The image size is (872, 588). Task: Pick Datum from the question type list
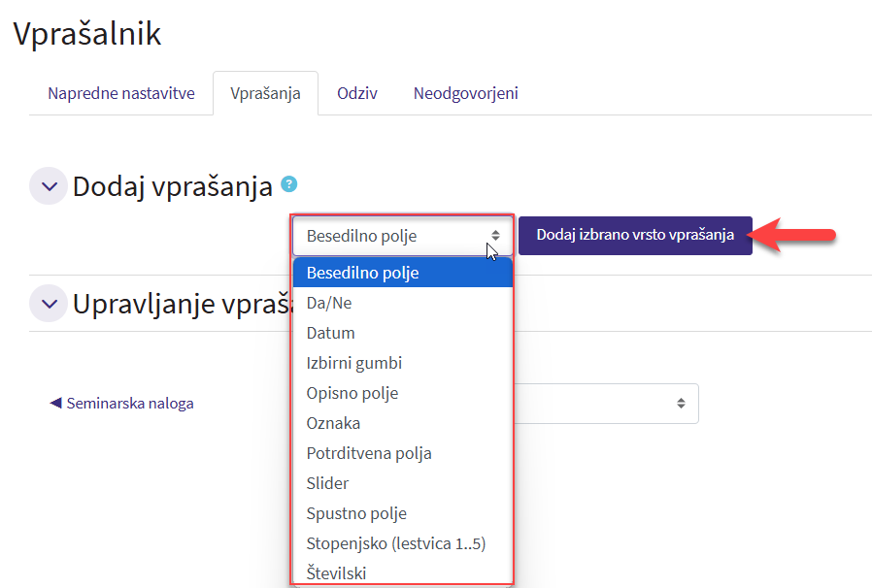click(x=331, y=333)
